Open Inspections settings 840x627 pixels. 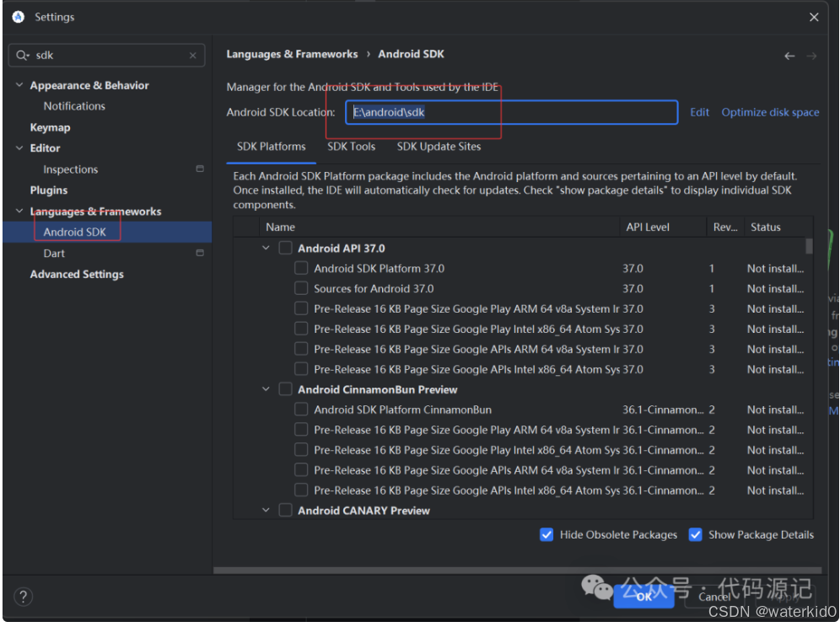click(x=71, y=169)
